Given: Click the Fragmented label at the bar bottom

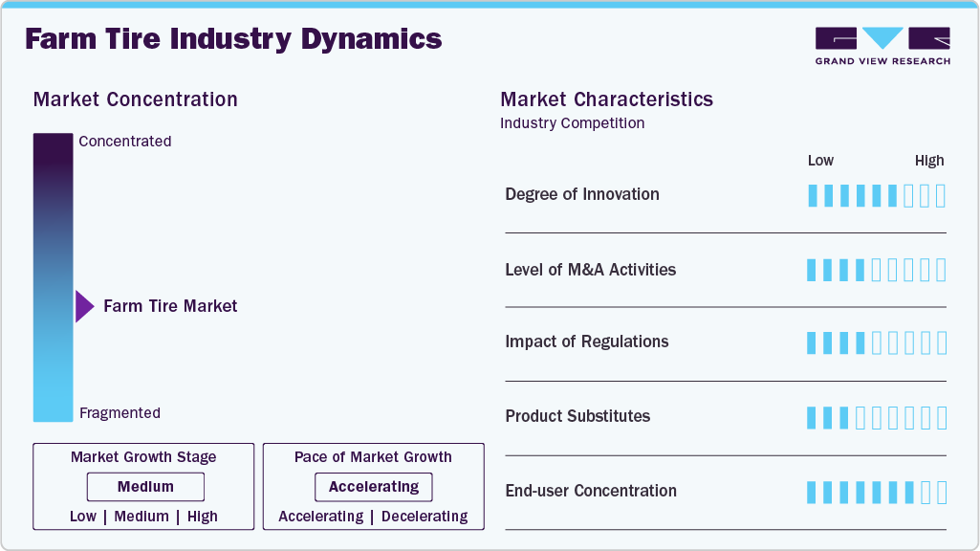Looking at the screenshot, I should click(120, 413).
